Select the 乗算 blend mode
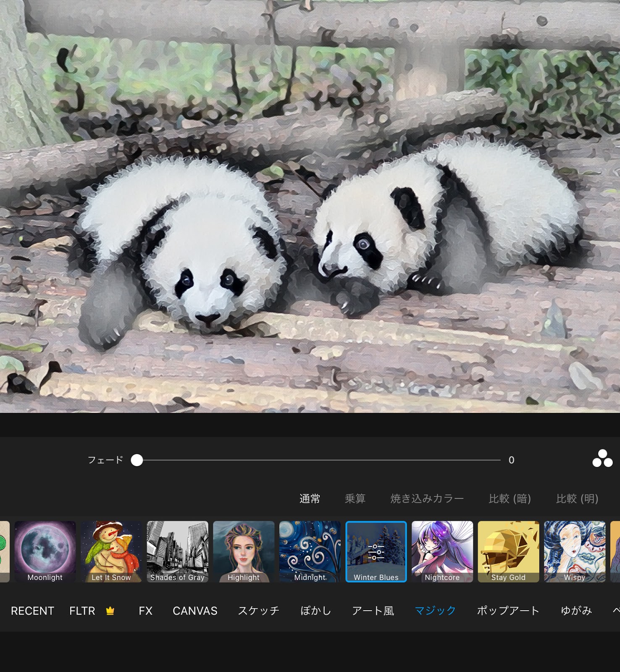The width and height of the screenshot is (620, 672). [355, 499]
